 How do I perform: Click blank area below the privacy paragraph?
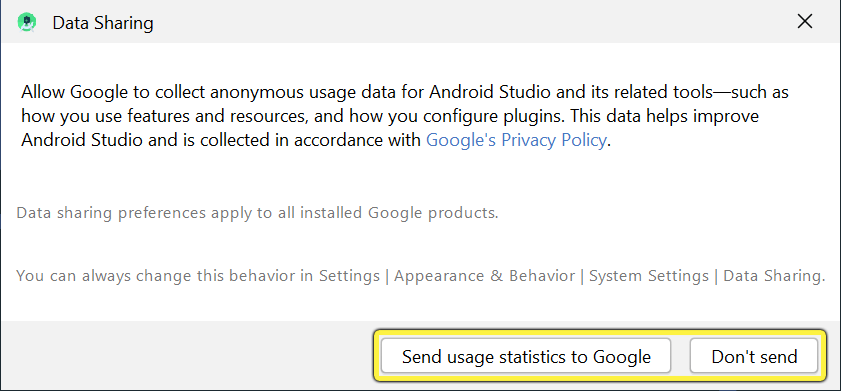(x=418, y=177)
